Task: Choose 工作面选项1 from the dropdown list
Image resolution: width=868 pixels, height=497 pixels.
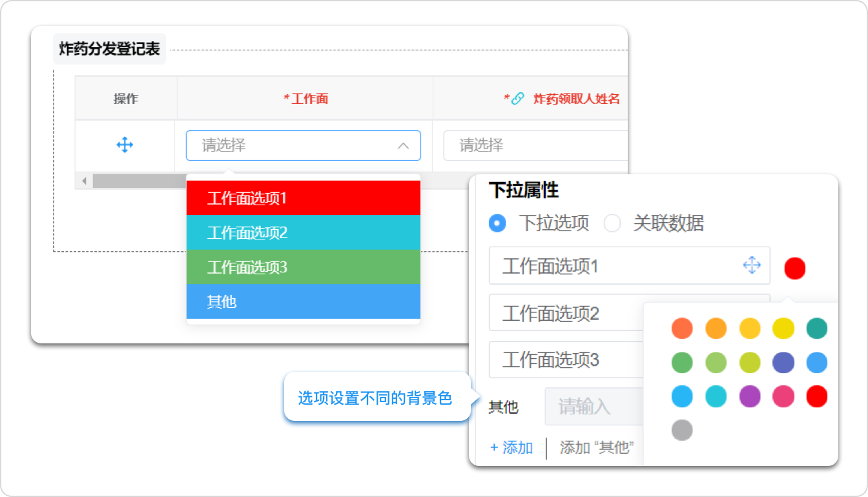Action: pos(303,198)
